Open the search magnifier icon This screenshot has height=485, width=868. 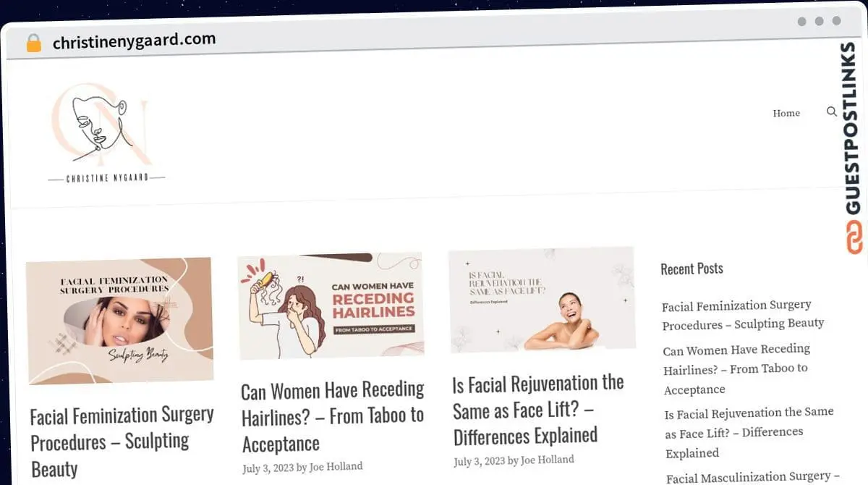point(832,111)
